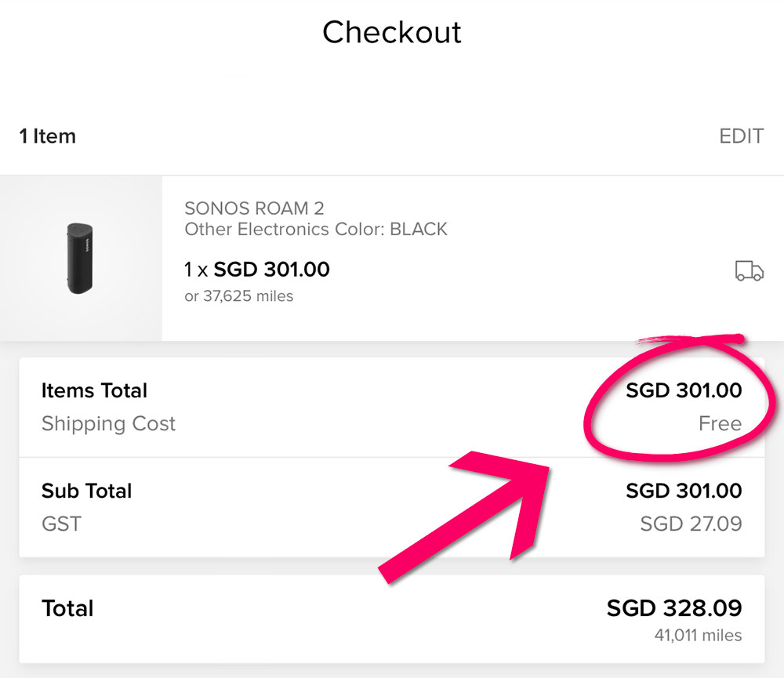Click the "1 Item" count label
This screenshot has width=784, height=678.
tap(48, 136)
